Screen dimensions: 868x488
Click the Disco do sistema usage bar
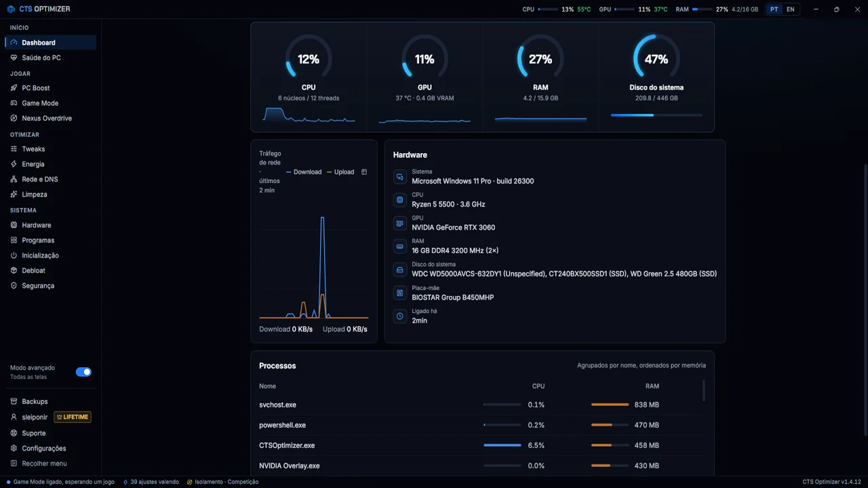tap(656, 115)
